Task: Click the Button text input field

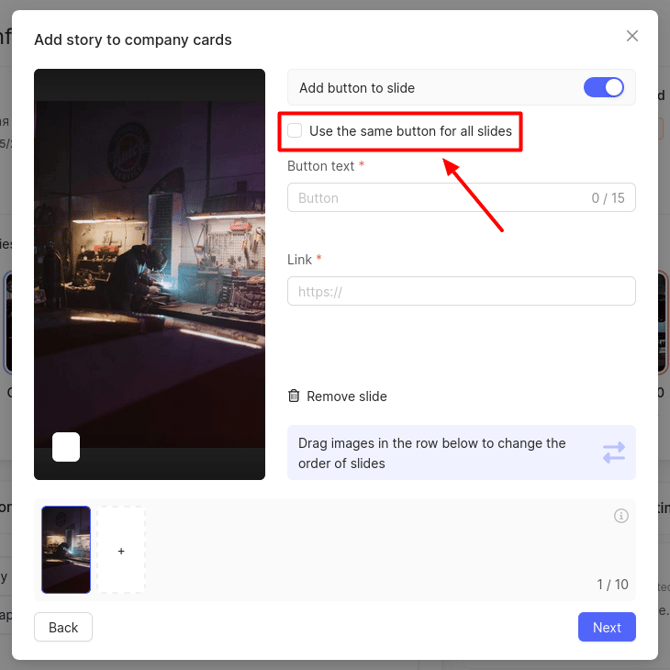Action: pyautogui.click(x=435, y=198)
